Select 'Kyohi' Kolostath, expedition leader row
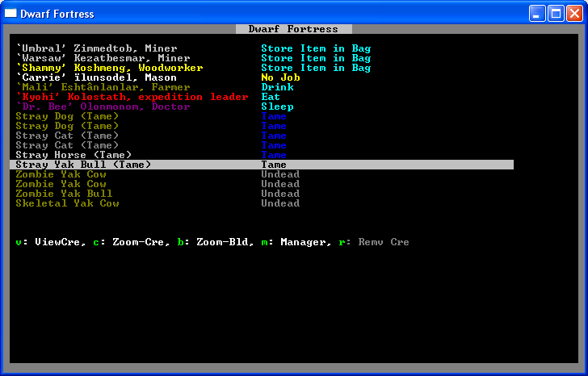 tap(132, 98)
